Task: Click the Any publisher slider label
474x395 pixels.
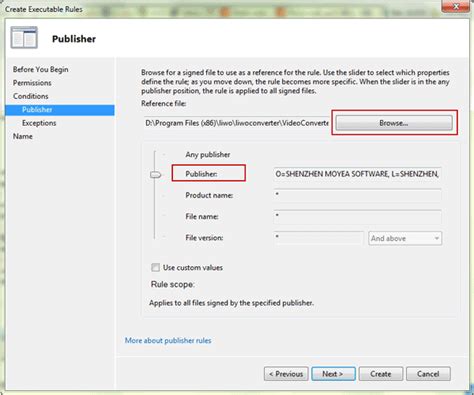Action: pyautogui.click(x=208, y=155)
